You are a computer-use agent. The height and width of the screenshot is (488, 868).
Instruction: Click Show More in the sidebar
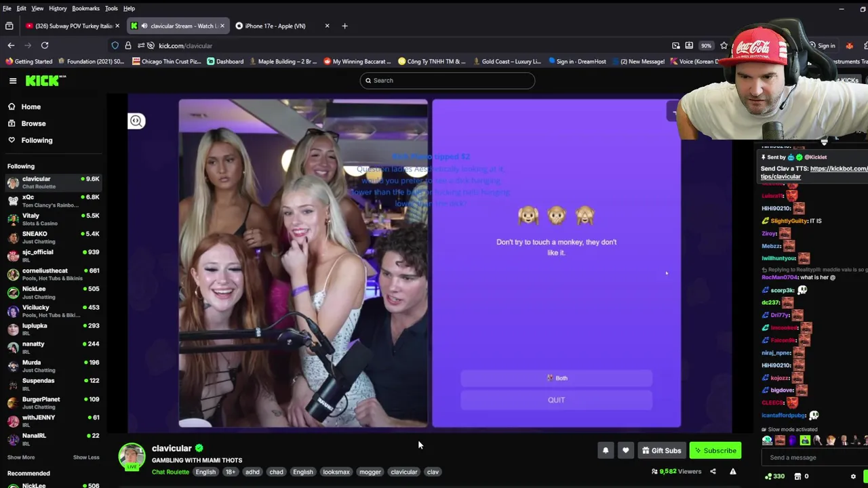[x=21, y=457]
